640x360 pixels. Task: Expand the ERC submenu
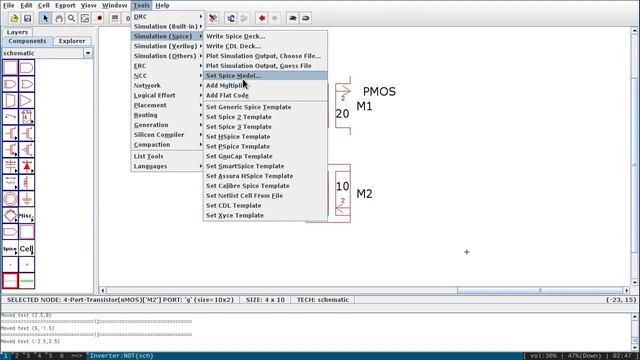[167, 66]
